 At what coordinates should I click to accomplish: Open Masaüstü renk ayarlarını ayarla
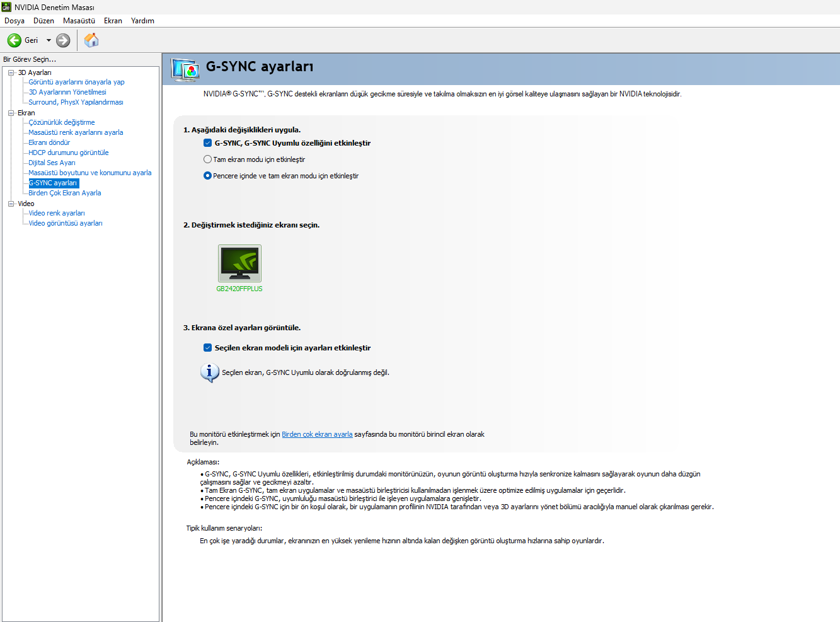pyautogui.click(x=76, y=132)
